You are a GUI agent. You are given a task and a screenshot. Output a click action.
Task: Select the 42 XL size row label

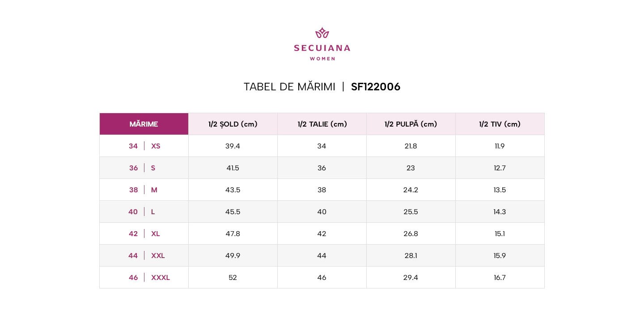(x=144, y=233)
